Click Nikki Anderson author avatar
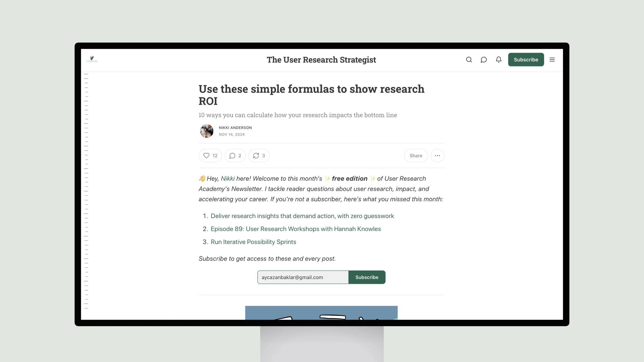Image resolution: width=644 pixels, height=362 pixels. click(207, 131)
